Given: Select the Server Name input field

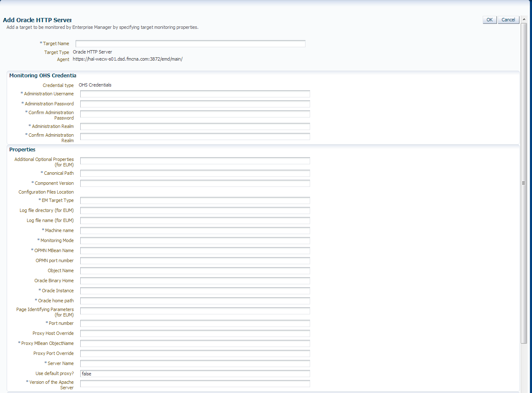Looking at the screenshot, I should click(195, 363).
